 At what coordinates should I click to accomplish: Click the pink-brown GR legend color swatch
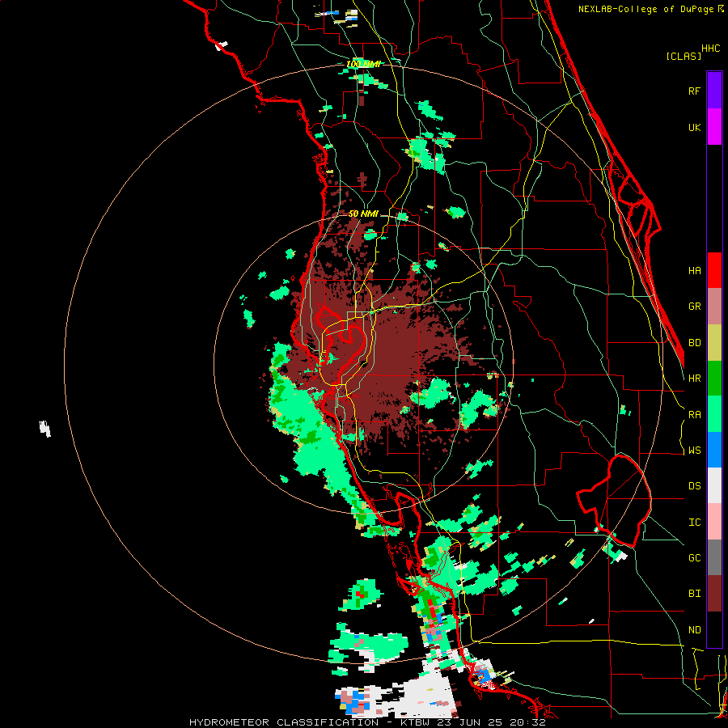714,307
